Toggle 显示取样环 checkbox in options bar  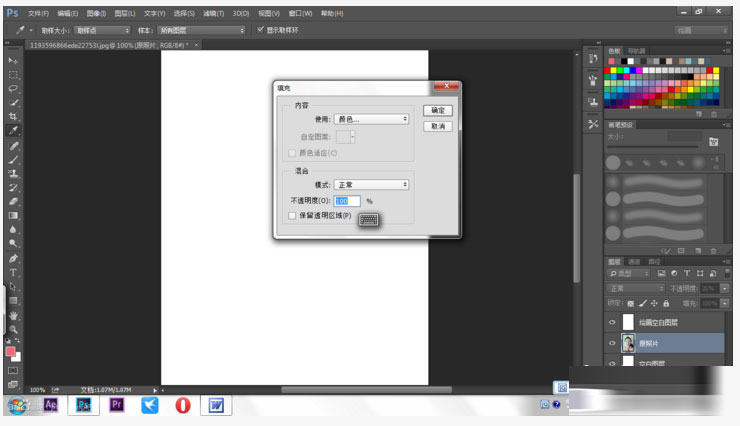coord(260,30)
